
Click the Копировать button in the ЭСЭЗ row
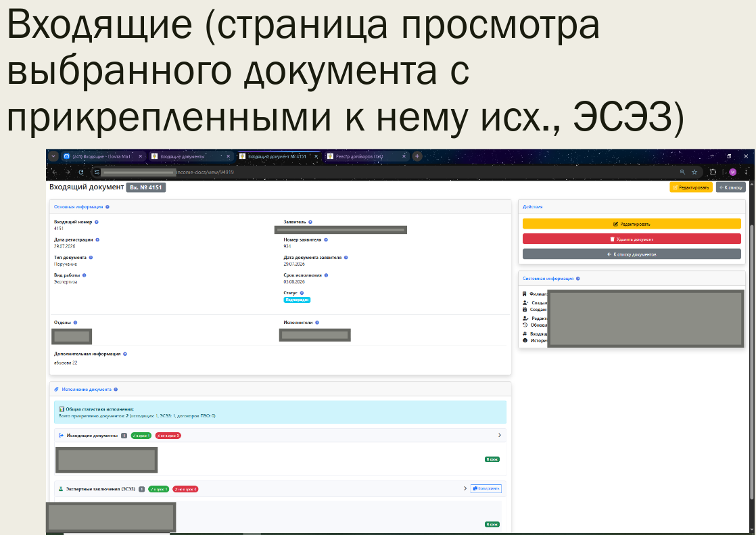pos(486,489)
